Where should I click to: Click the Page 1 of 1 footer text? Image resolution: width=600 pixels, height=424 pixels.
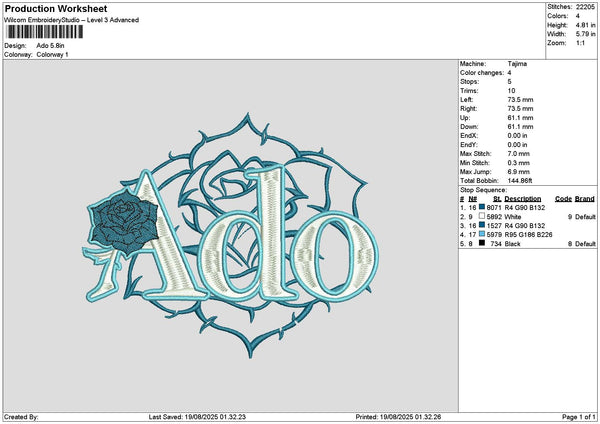point(576,417)
